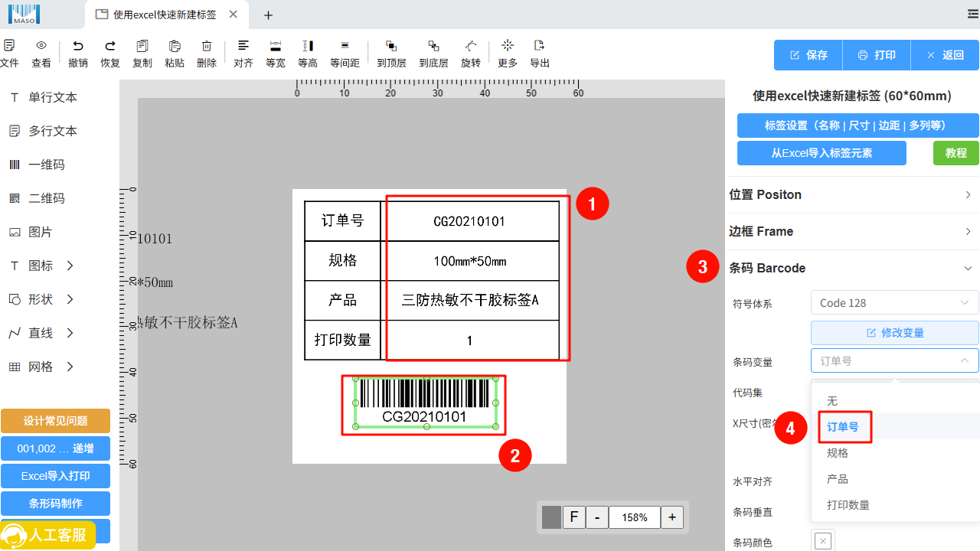Click 001,002 … 递增 increment button
The image size is (980, 551).
click(x=55, y=448)
